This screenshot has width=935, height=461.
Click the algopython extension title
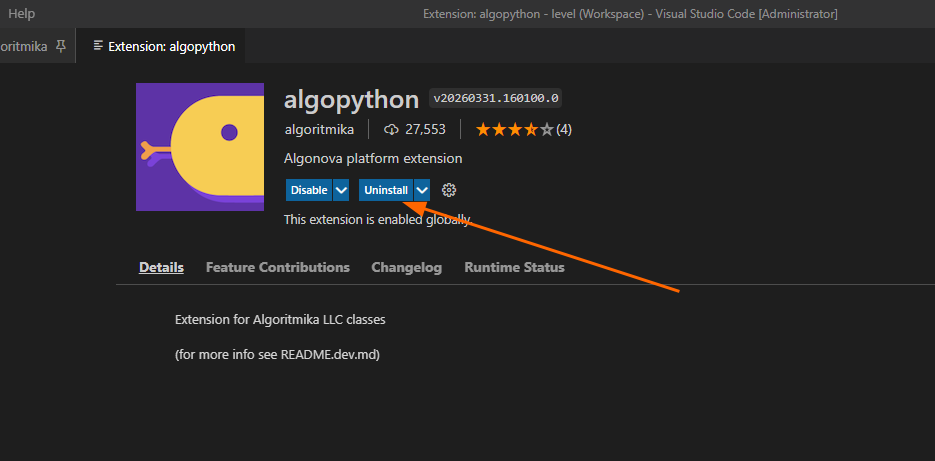coord(351,99)
